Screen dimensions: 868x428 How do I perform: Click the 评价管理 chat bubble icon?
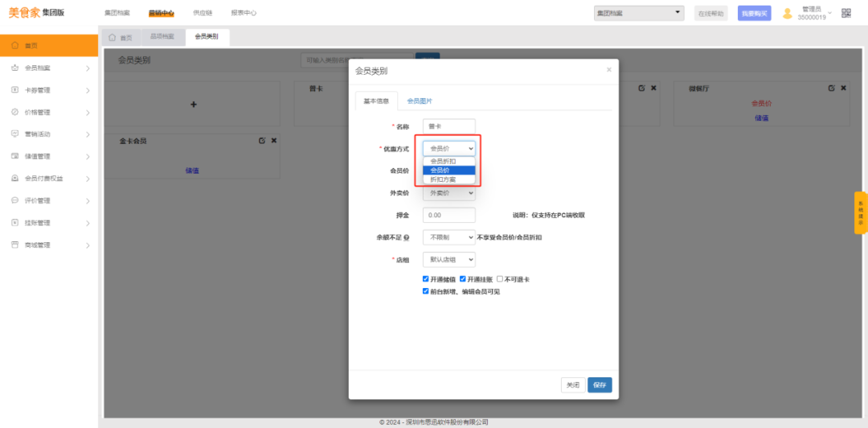(15, 200)
